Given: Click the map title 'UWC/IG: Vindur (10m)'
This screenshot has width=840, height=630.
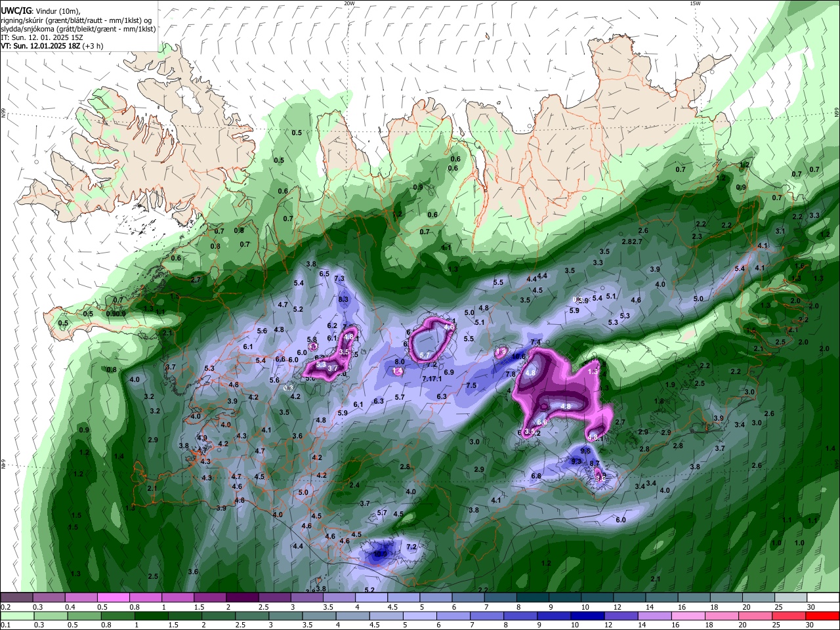Looking at the screenshot, I should click(x=39, y=12).
